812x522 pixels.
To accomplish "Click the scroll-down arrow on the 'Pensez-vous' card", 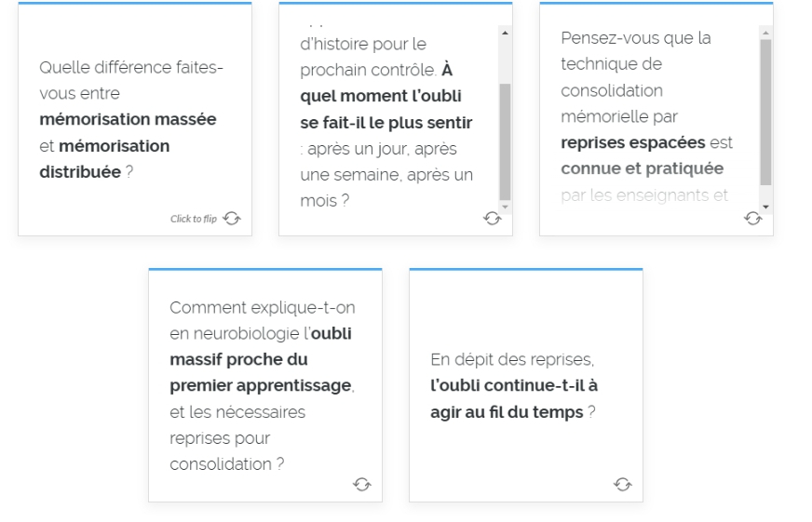I will coord(765,207).
